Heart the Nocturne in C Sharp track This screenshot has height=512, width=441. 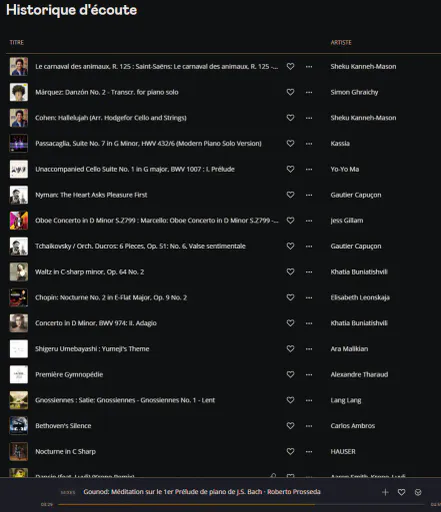[290, 451]
